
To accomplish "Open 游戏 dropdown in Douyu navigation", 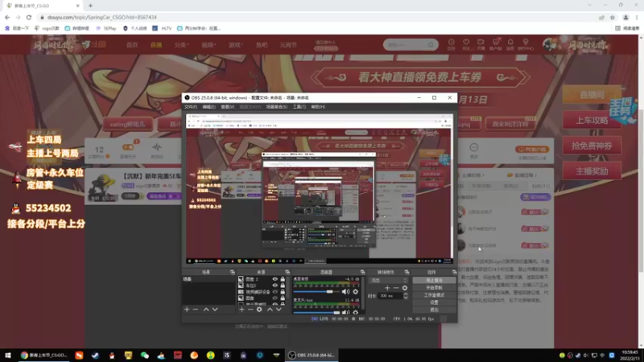I will [236, 45].
